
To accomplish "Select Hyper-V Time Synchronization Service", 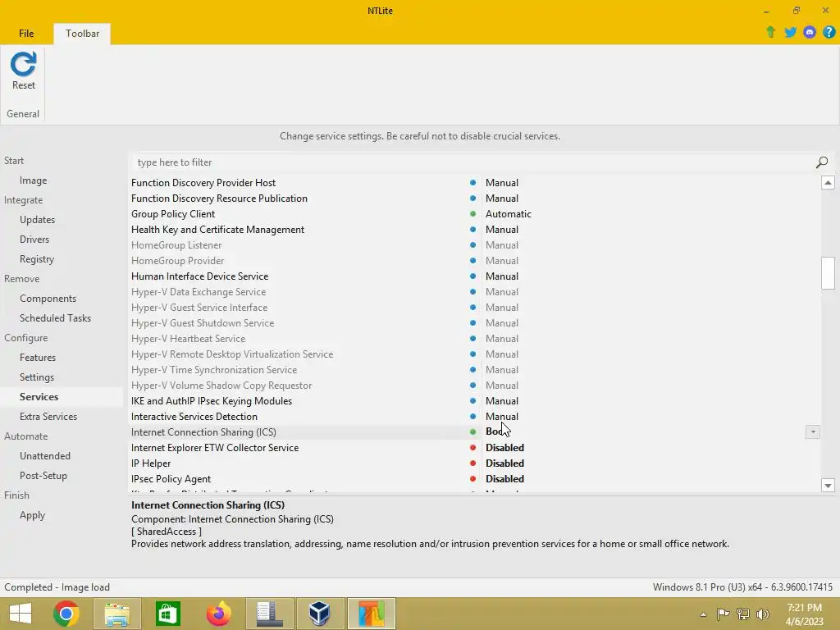I will (214, 370).
